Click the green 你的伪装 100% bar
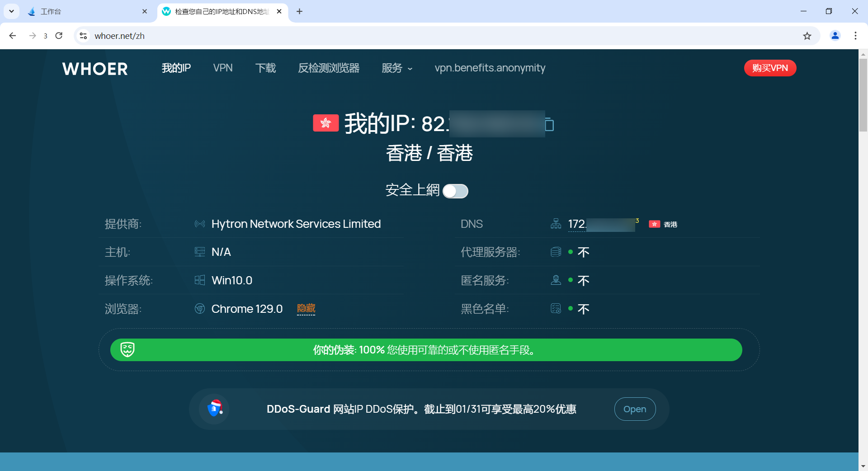 tap(426, 350)
